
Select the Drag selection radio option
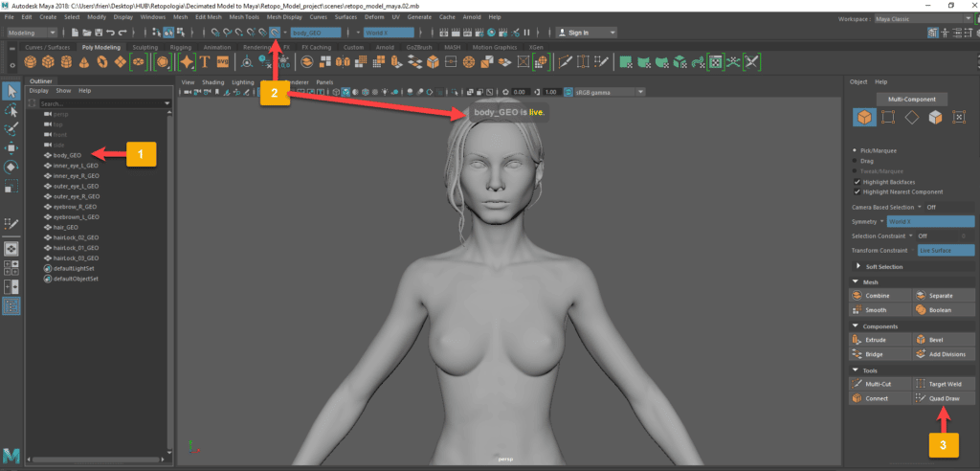coord(855,161)
